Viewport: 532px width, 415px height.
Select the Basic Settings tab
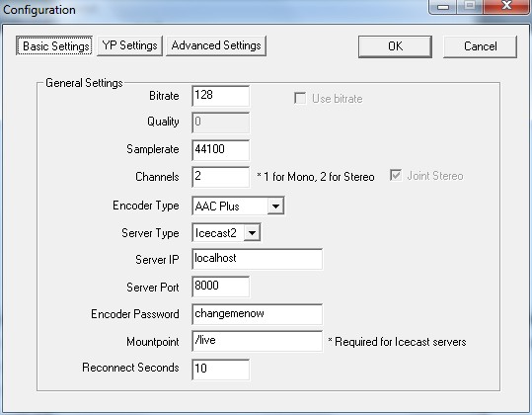coord(54,45)
